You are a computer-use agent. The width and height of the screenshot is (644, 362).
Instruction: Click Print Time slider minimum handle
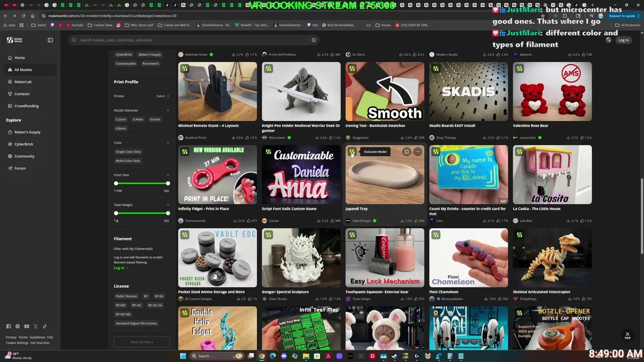(x=116, y=184)
